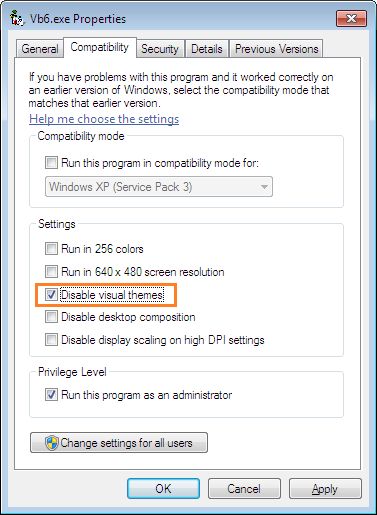The width and height of the screenshot is (377, 515).
Task: Click the shield icon on Change settings button
Action: tap(52, 443)
